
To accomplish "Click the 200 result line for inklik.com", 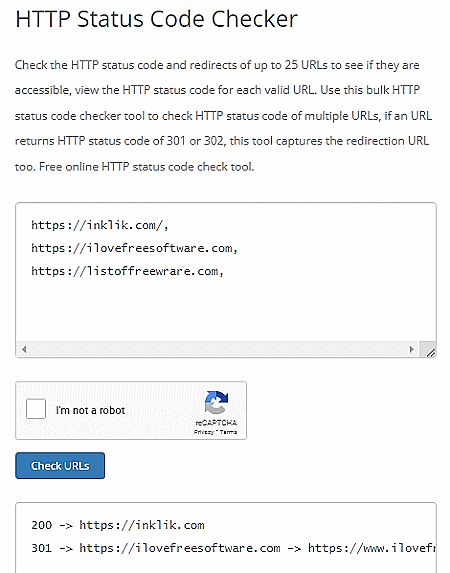I will tap(118, 525).
